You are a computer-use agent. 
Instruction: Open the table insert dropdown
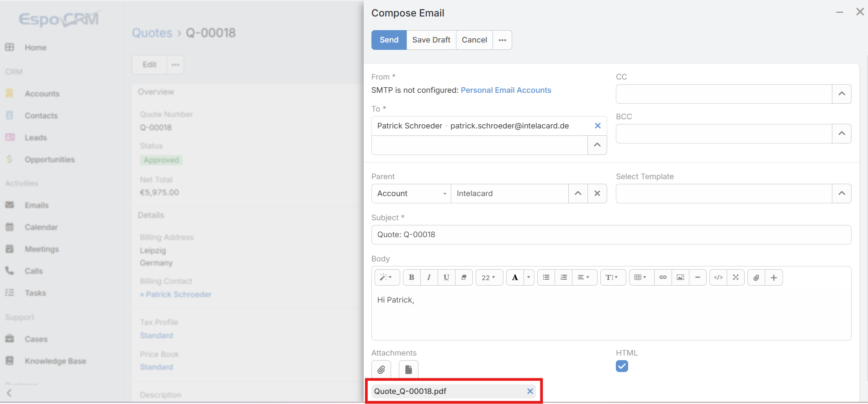tap(641, 277)
